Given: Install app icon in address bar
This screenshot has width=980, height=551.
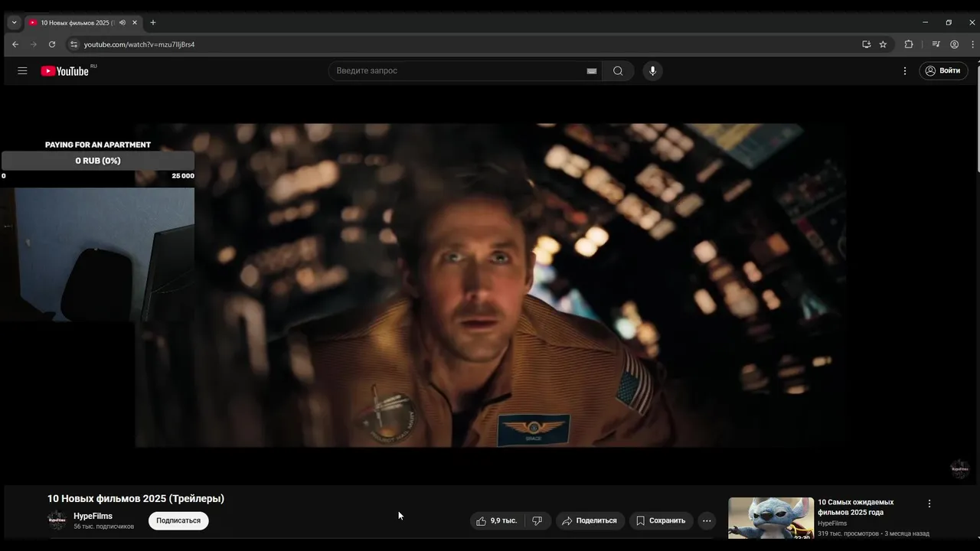Looking at the screenshot, I should coord(866,44).
